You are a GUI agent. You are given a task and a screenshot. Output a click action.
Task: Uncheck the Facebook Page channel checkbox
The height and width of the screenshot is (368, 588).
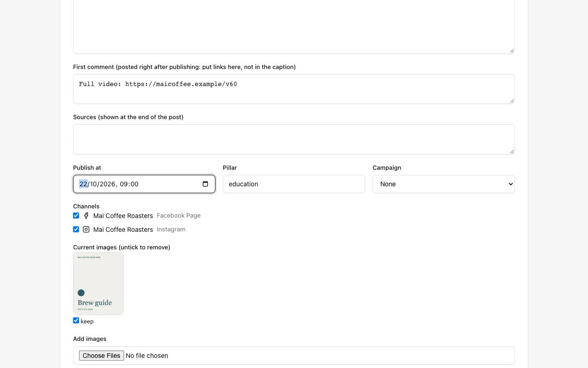76,216
